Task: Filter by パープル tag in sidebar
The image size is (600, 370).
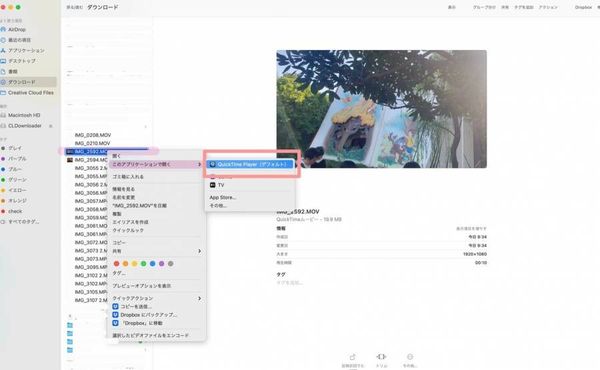Action: pos(17,158)
